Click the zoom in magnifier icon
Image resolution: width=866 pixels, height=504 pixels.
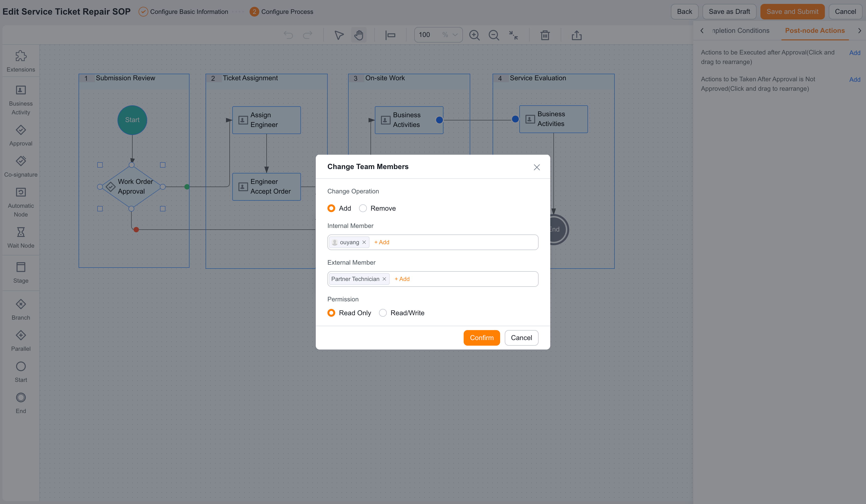(x=474, y=35)
